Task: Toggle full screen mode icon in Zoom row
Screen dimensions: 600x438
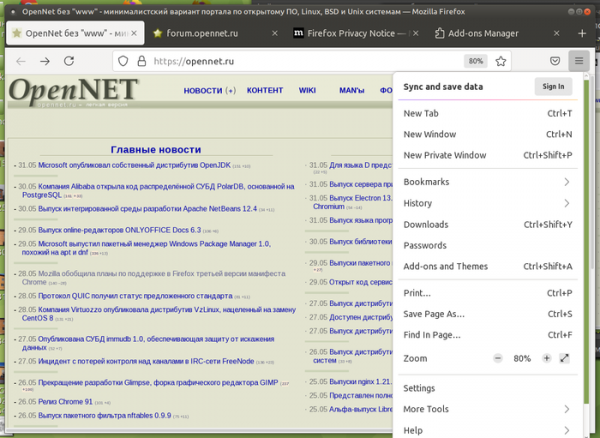Action: (565, 358)
